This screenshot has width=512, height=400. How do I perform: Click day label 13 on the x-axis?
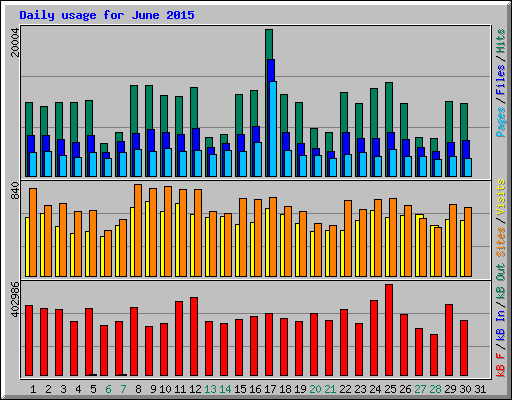(210, 389)
